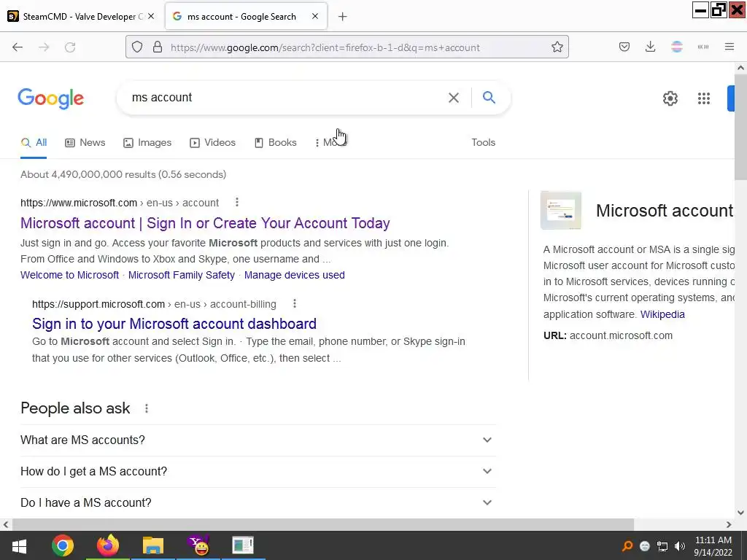Bookmark this page with the star
This screenshot has height=560, width=747.
tap(557, 47)
